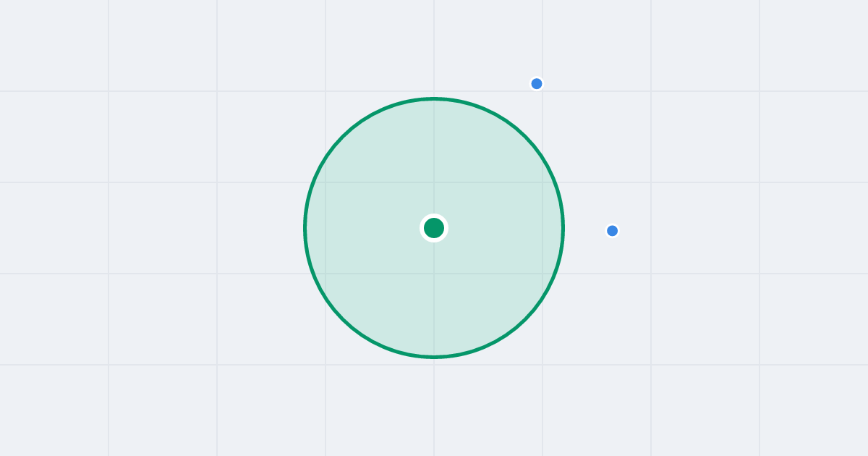The height and width of the screenshot is (456, 868).
Task: Select the blue marker right of the circle
Action: (x=613, y=231)
